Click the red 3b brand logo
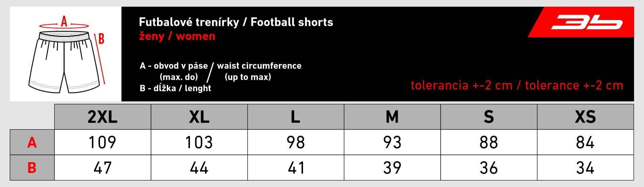644x187 pixels. click(587, 23)
